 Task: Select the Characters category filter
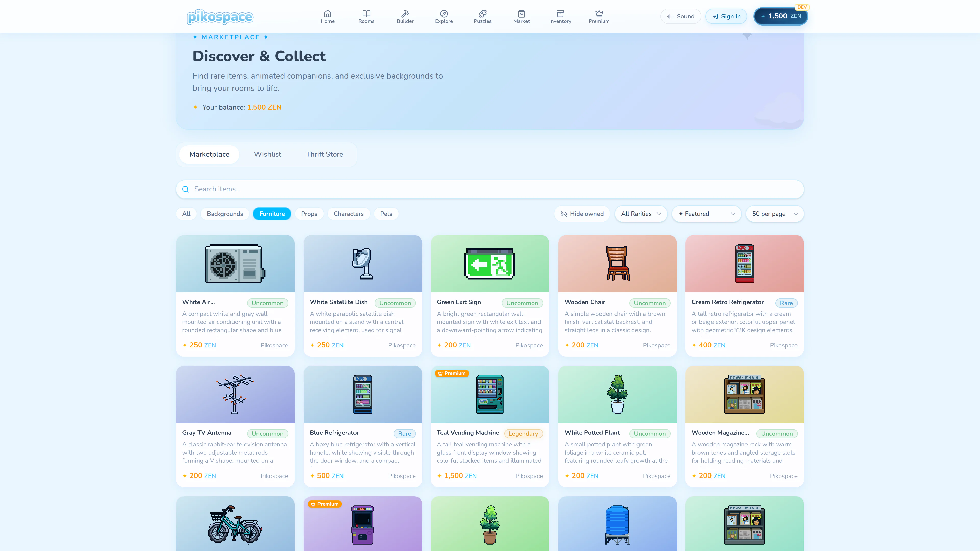348,214
